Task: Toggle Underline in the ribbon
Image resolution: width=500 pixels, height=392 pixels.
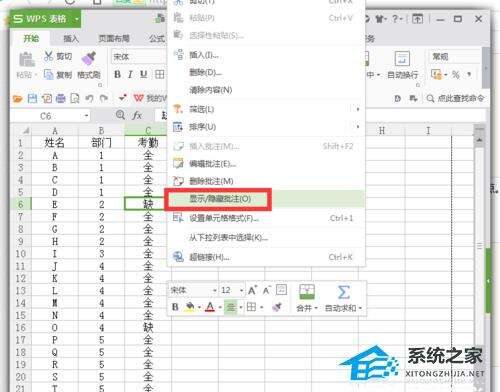Action: tap(144, 74)
